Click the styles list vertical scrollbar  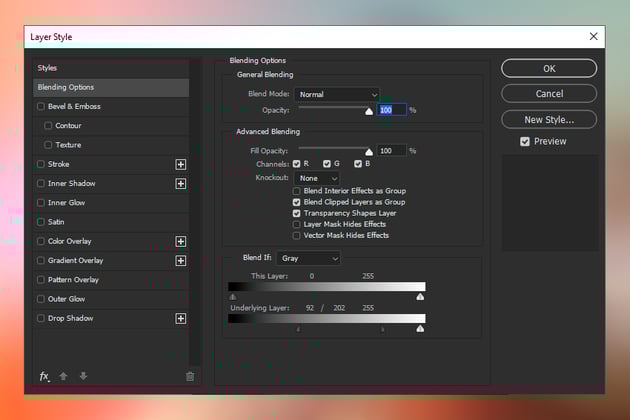click(x=195, y=213)
